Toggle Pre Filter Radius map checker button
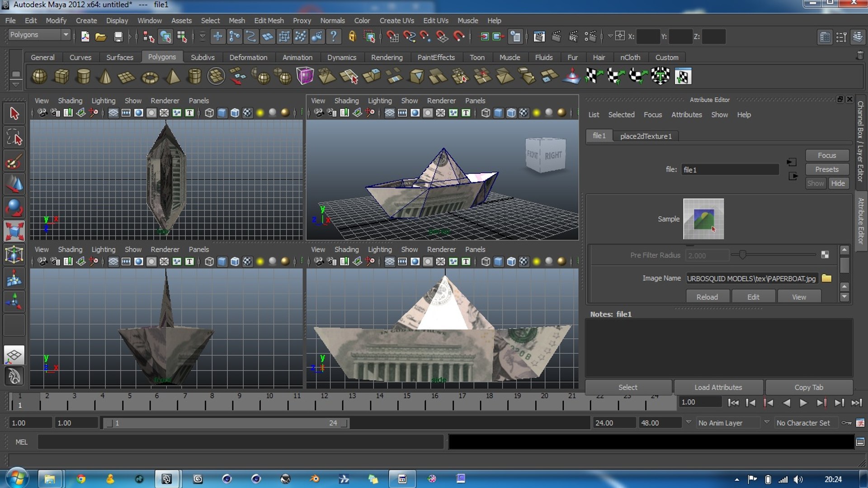Screen dimensions: 868x488 click(825, 255)
